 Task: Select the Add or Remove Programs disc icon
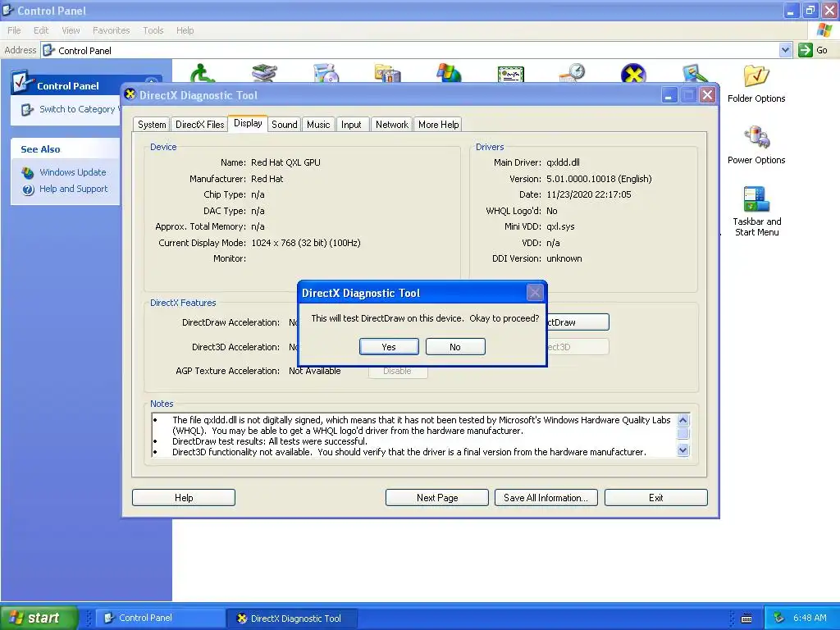click(326, 73)
